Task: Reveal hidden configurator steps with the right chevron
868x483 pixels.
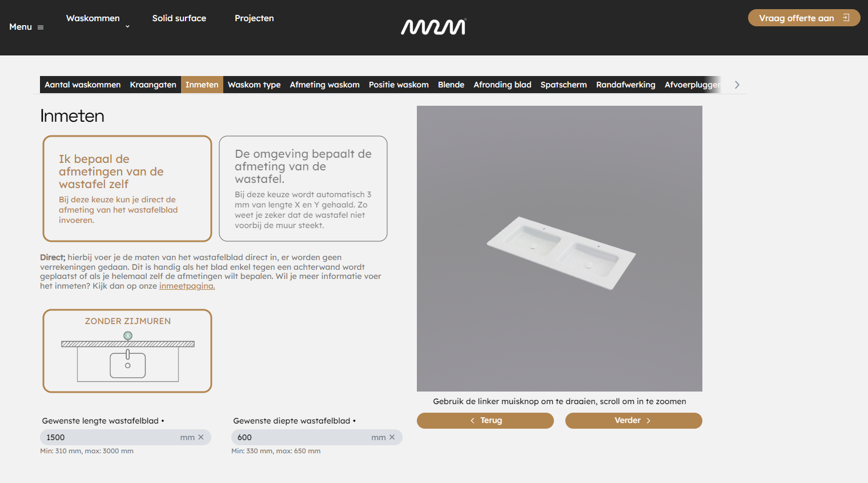Action: point(737,84)
